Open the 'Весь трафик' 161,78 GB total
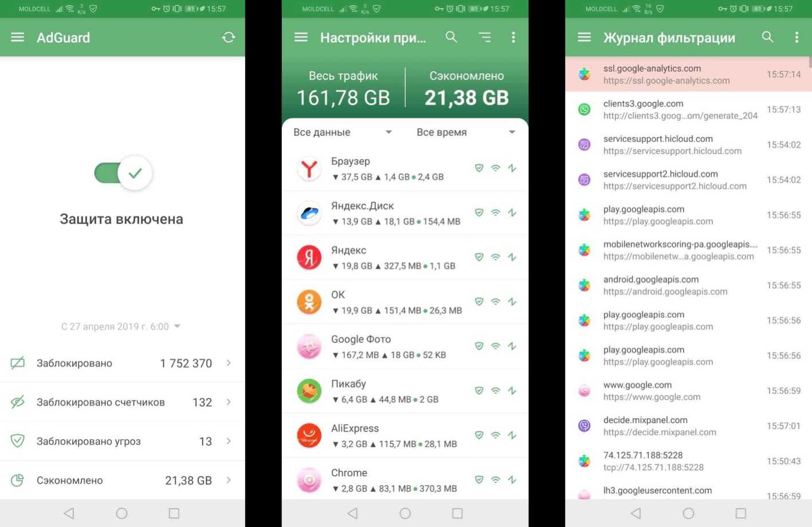The image size is (812, 527). point(343,88)
